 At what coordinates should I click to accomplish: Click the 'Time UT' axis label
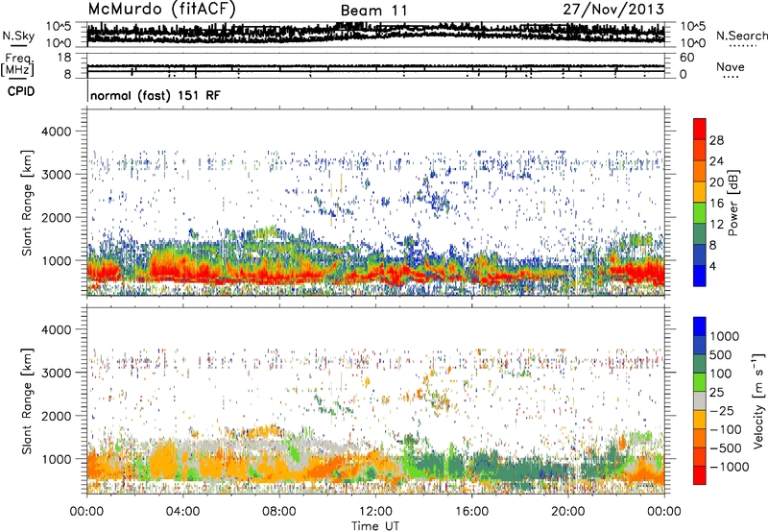click(x=375, y=526)
